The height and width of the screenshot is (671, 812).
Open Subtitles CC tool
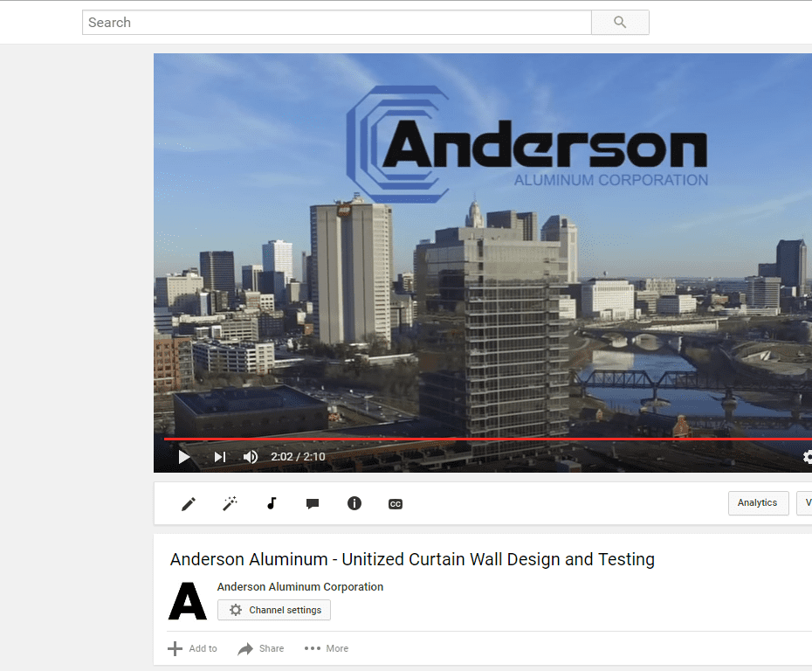[396, 503]
